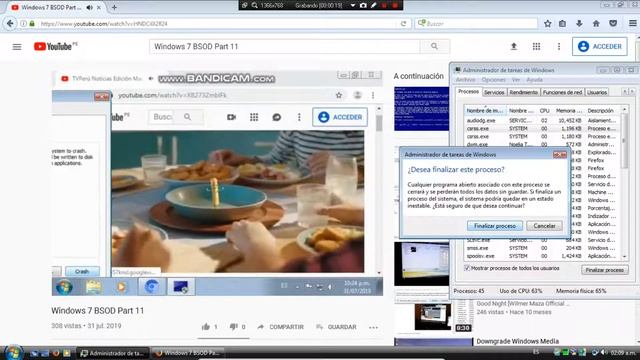Image resolution: width=640 pixels, height=360 pixels.
Task: Confirm with Finalizar proceso in the dialog
Action: click(x=495, y=226)
